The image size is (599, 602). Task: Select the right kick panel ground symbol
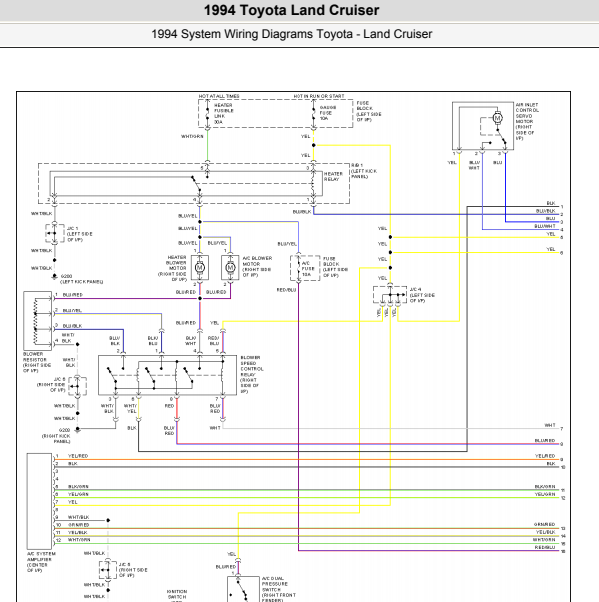click(78, 430)
